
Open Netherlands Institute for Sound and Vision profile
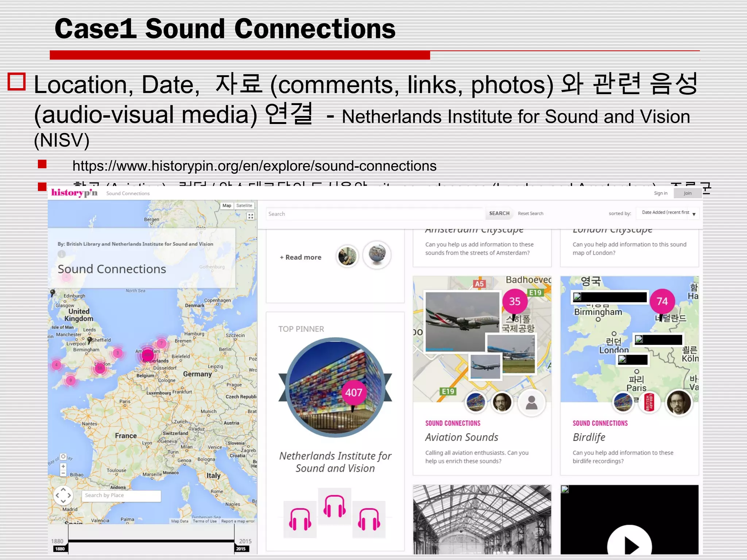point(335,462)
